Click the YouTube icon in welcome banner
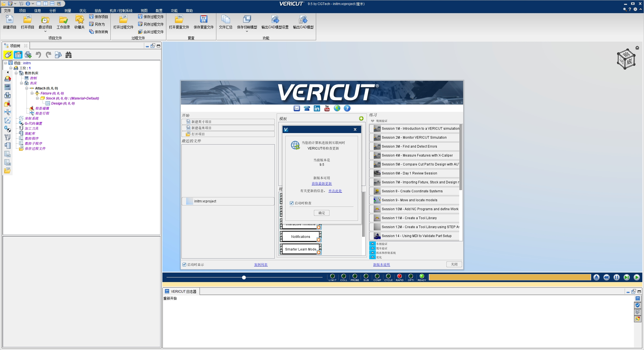The height and width of the screenshot is (350, 644). (327, 108)
